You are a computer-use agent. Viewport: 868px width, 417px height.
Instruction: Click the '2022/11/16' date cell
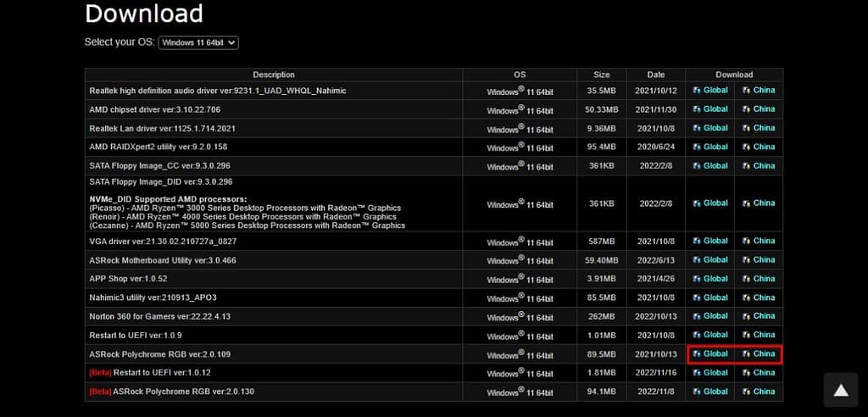[x=656, y=374]
